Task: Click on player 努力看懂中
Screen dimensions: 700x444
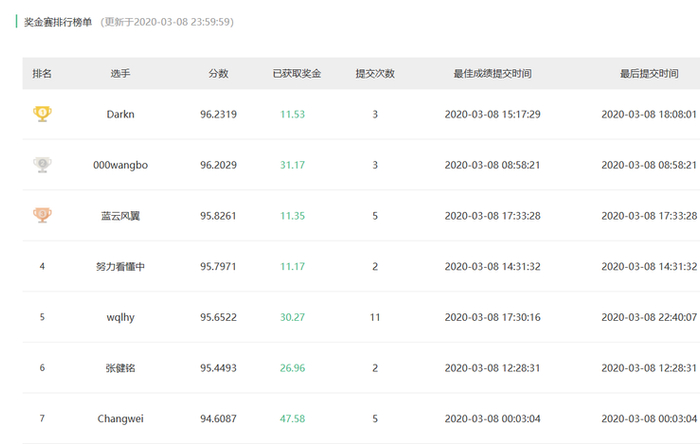Action: (x=120, y=266)
